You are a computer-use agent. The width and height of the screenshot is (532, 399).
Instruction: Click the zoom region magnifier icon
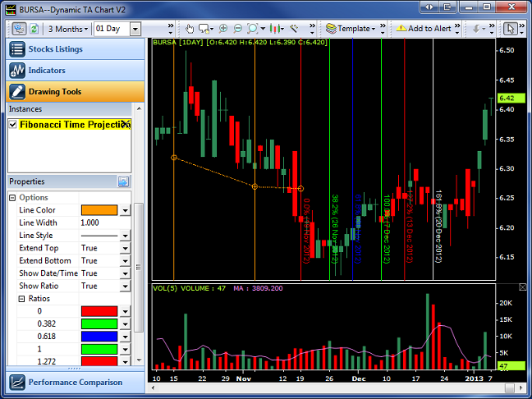click(x=253, y=29)
